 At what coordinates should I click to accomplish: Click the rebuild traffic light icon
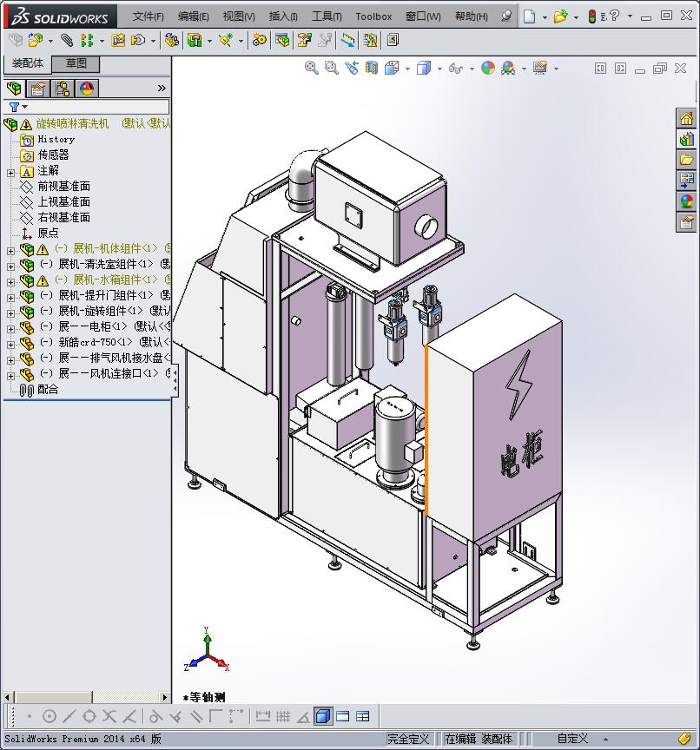[x=591, y=16]
